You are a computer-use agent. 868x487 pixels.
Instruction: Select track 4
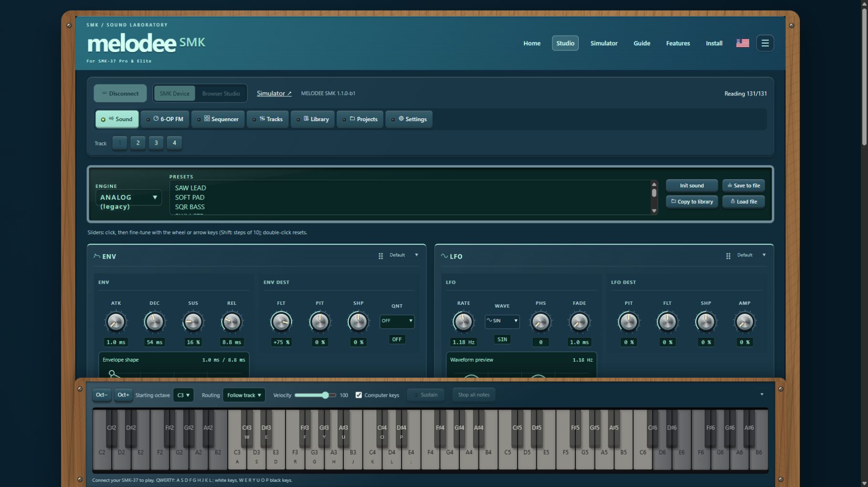pos(174,143)
